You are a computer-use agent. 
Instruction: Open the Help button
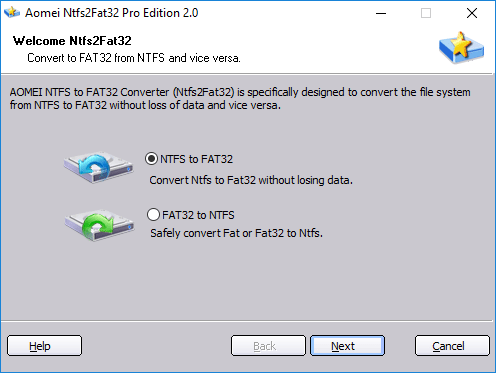pos(44,346)
